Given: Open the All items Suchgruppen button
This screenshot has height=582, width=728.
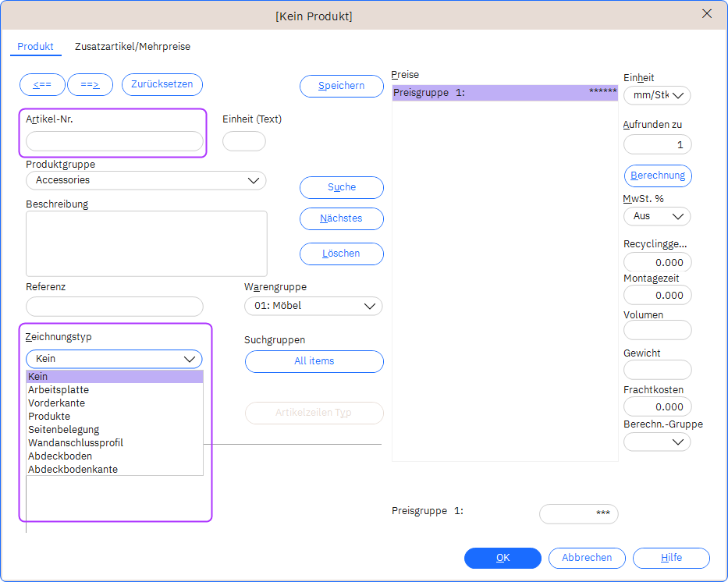Looking at the screenshot, I should 314,361.
